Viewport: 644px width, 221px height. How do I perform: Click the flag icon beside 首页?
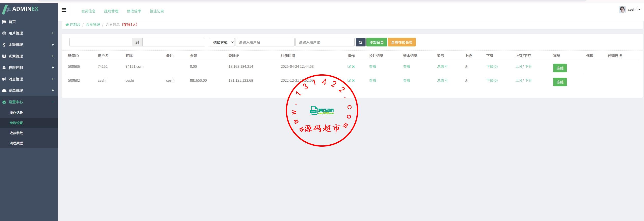point(4,22)
